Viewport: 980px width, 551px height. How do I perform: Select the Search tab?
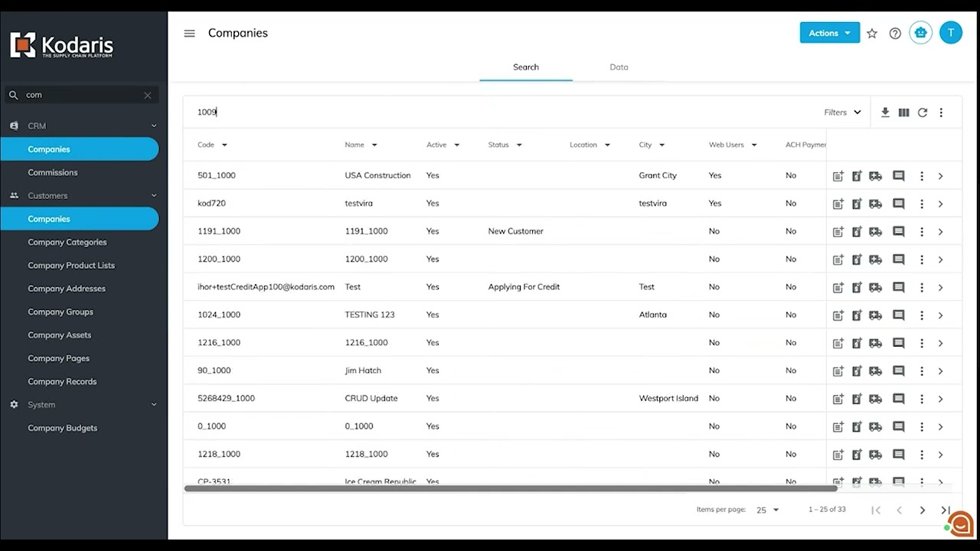click(526, 67)
